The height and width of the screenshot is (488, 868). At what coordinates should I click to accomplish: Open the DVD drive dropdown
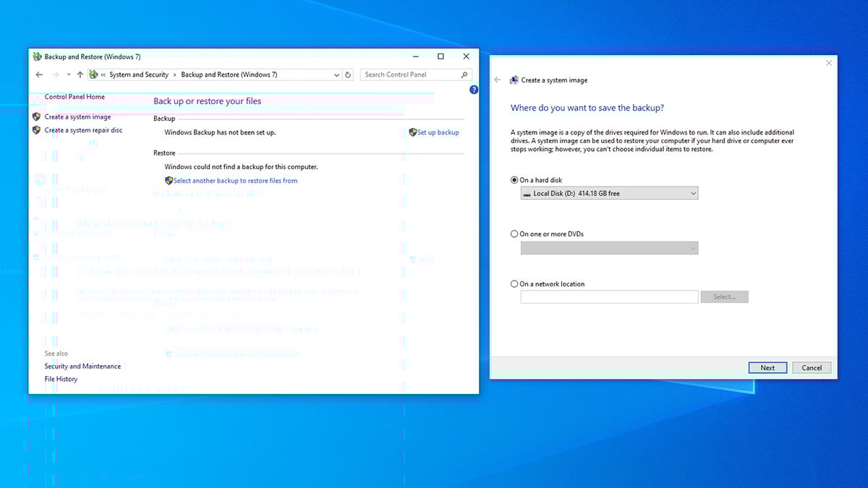coord(610,248)
